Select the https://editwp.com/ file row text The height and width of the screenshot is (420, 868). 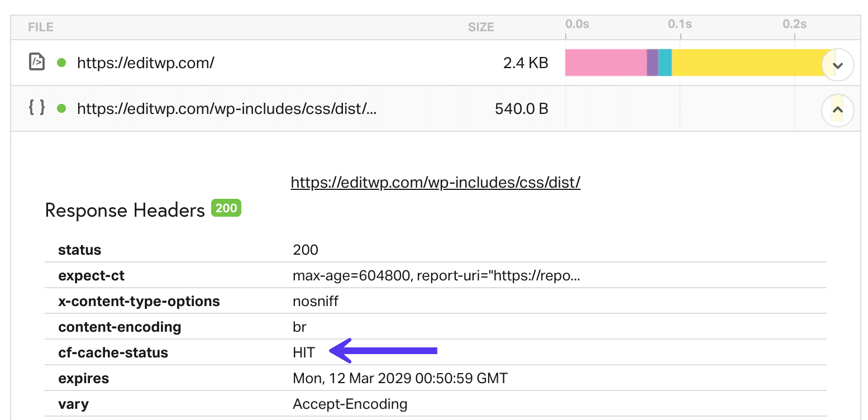[146, 63]
